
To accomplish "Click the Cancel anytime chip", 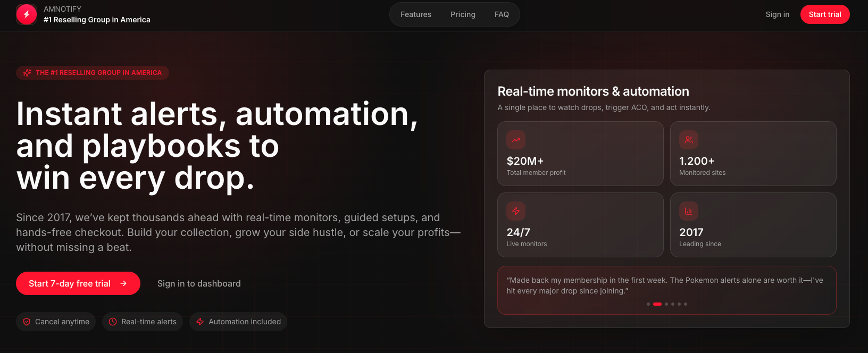I will tap(56, 322).
